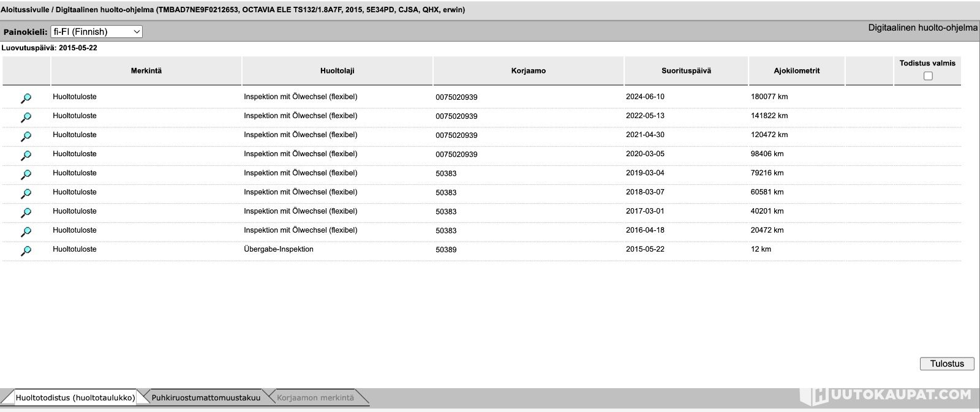Open the Puhkiruostumattomuustakuu tab
This screenshot has width=980, height=412.
tap(206, 398)
